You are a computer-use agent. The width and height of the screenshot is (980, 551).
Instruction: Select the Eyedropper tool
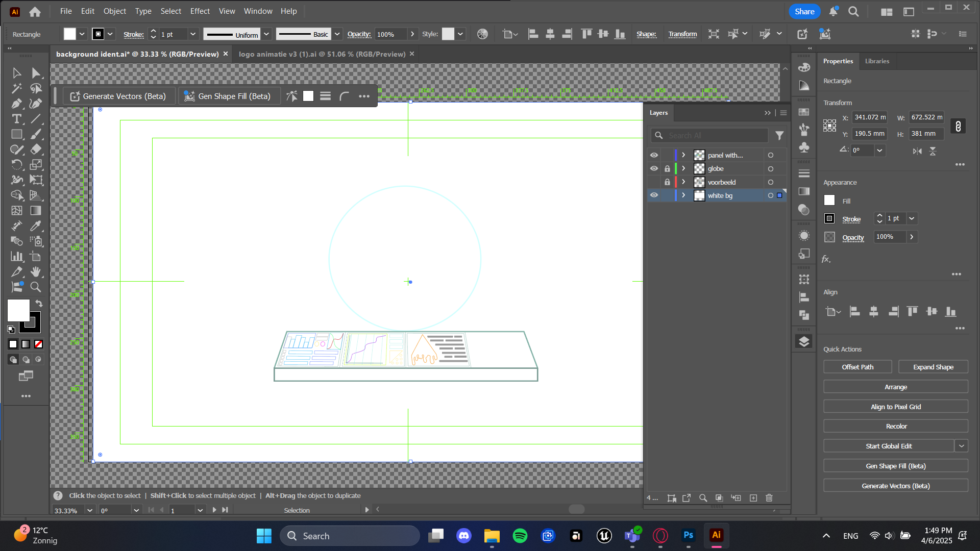36,226
